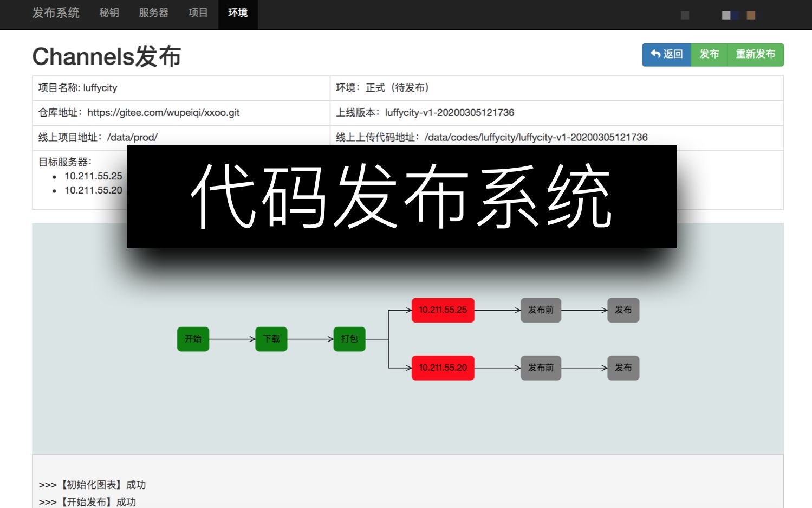The width and height of the screenshot is (812, 508).
Task: Select the green 开始 flow node
Action: [193, 339]
